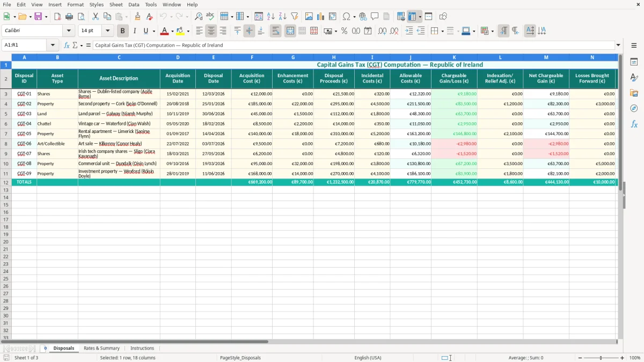Open the Format menu

[x=76, y=4]
